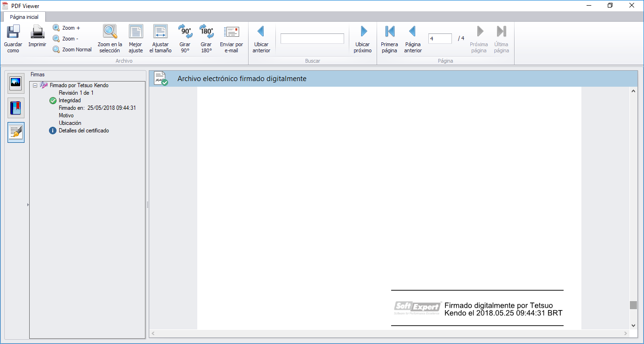Click the blue info icon for certificate details
Image resolution: width=644 pixels, height=344 pixels.
[53, 131]
